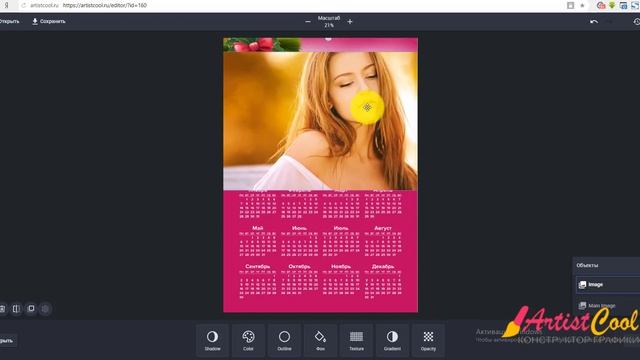
Task: Select the square frame round icon
Action: [x=31, y=309]
